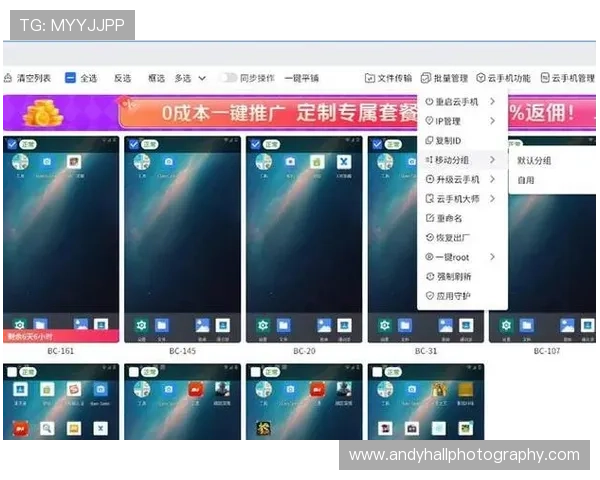The height and width of the screenshot is (480, 600).
Task: Open gallery icon on BC-20 phone
Action: pos(324,325)
